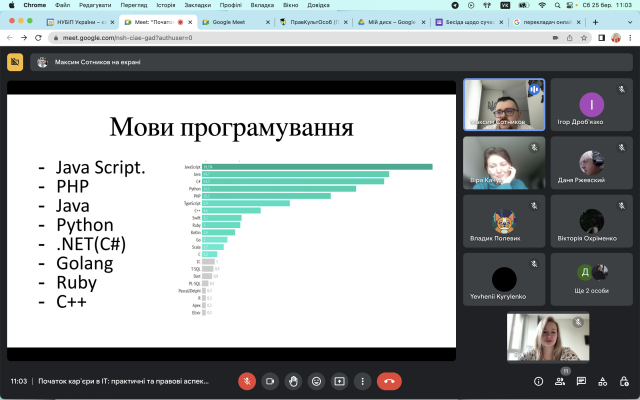Screen dimensions: 640x400
Task: Toggle the camera button in Meet controls
Action: tap(270, 381)
